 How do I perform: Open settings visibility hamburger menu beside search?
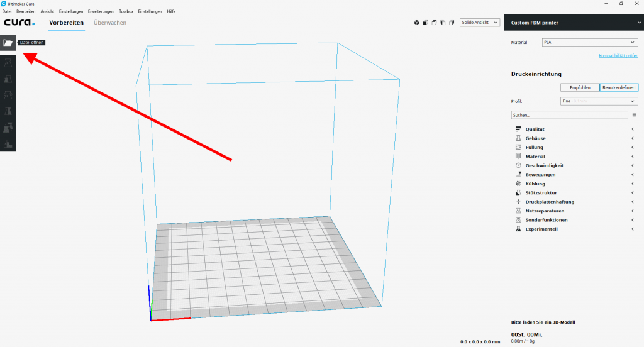coord(634,115)
